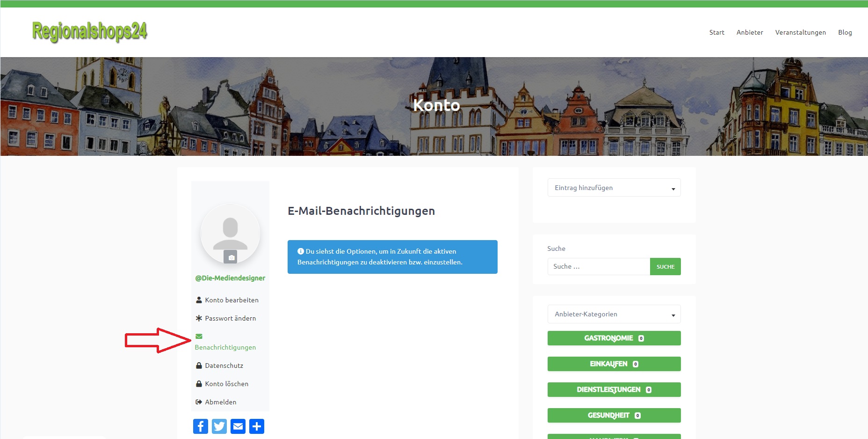
Task: Select the GASTRONOMIE category button
Action: click(x=614, y=338)
